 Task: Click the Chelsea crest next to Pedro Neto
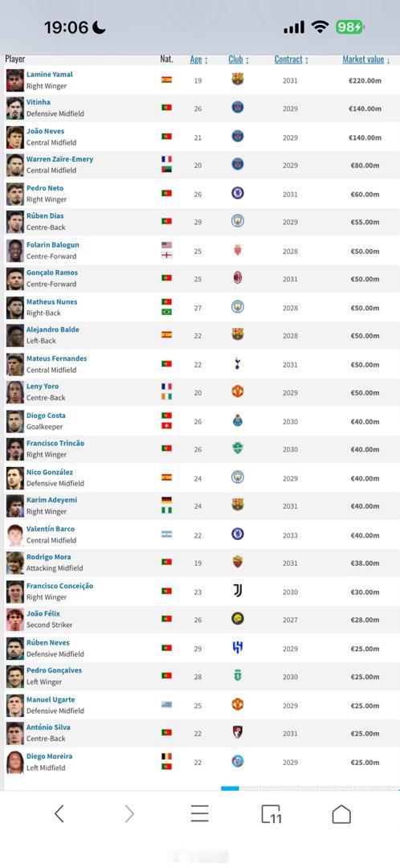237,193
